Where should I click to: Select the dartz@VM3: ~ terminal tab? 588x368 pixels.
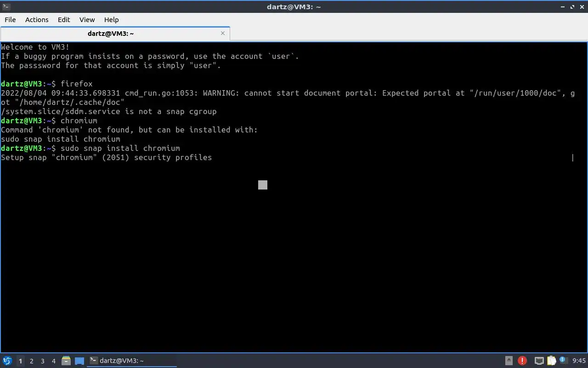point(110,34)
